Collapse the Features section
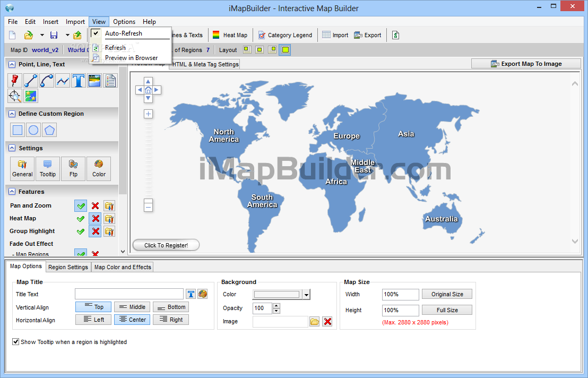The height and width of the screenshot is (378, 588). [x=12, y=192]
